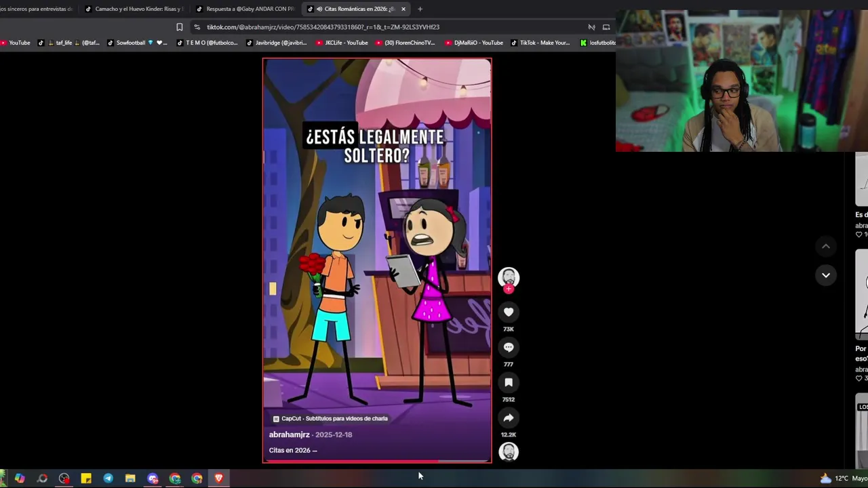
Task: Seek using the red video progress bar
Action: [x=377, y=461]
